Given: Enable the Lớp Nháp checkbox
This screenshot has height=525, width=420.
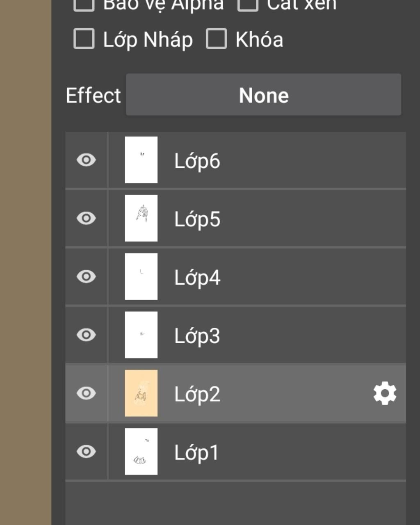Looking at the screenshot, I should 84,39.
